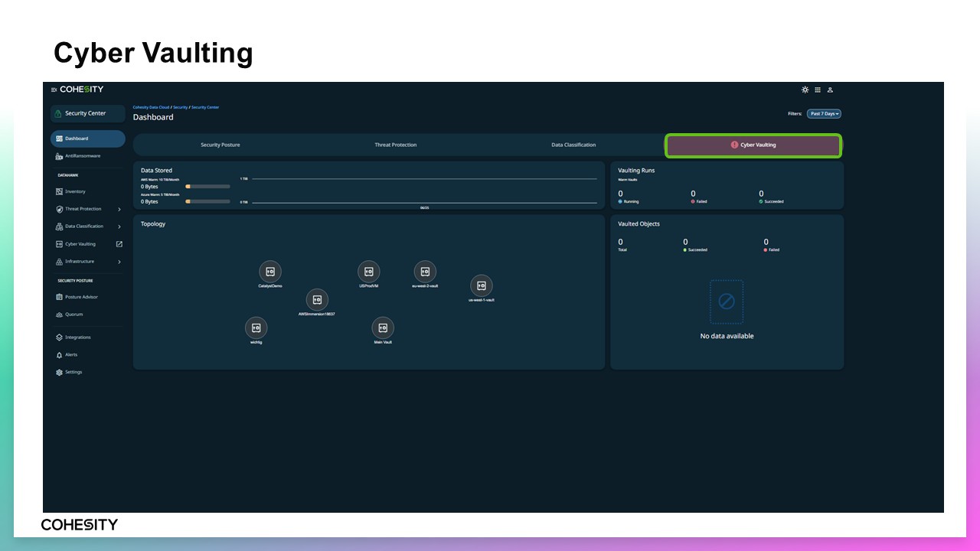The image size is (980, 551).
Task: Click the Quorum people icon
Action: coord(59,315)
